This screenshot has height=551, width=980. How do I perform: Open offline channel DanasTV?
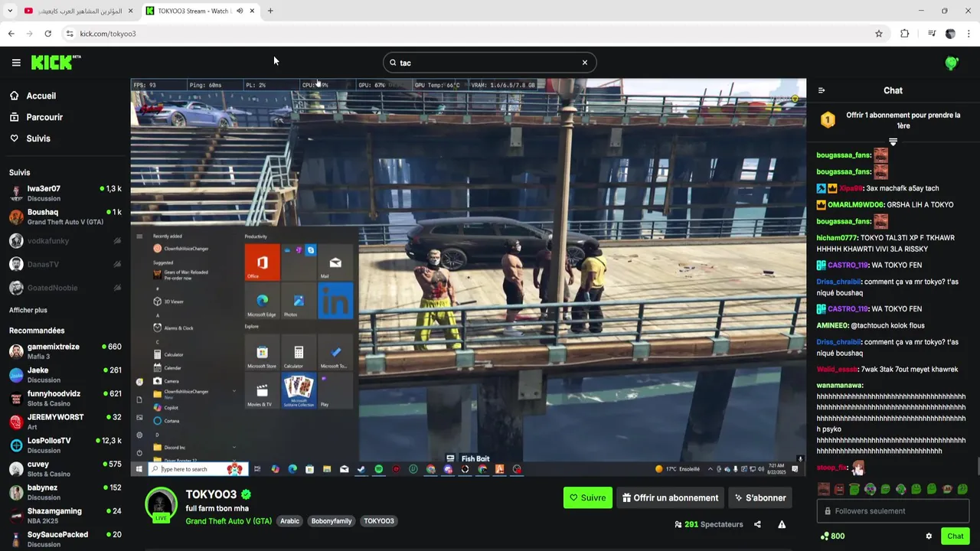[x=65, y=264]
